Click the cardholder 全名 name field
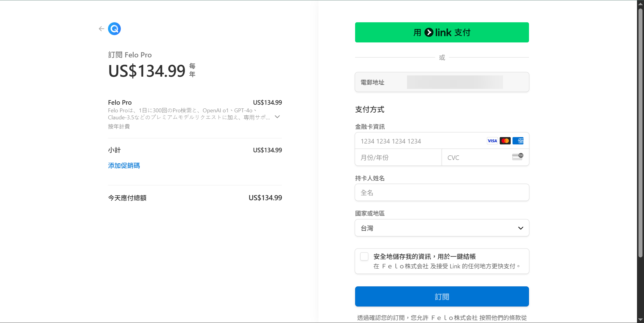The width and height of the screenshot is (644, 323). coord(442,193)
